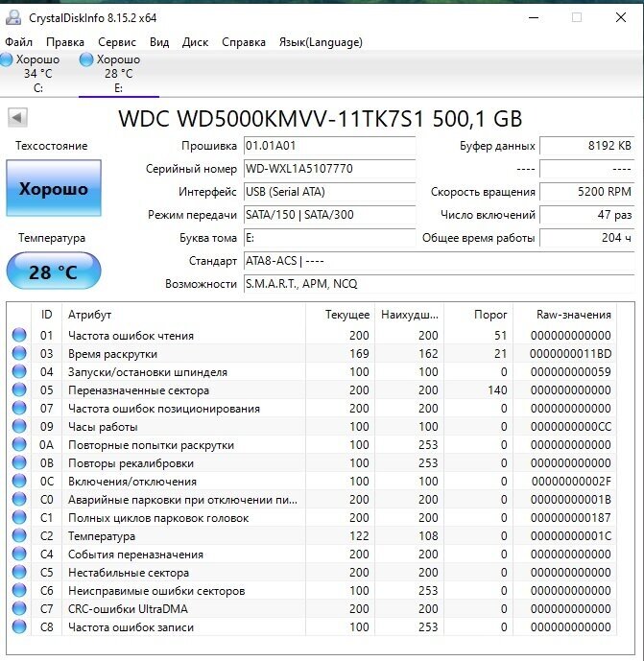This screenshot has width=644, height=661.
Task: Click status orb of attribute 0B row
Action: 19,462
